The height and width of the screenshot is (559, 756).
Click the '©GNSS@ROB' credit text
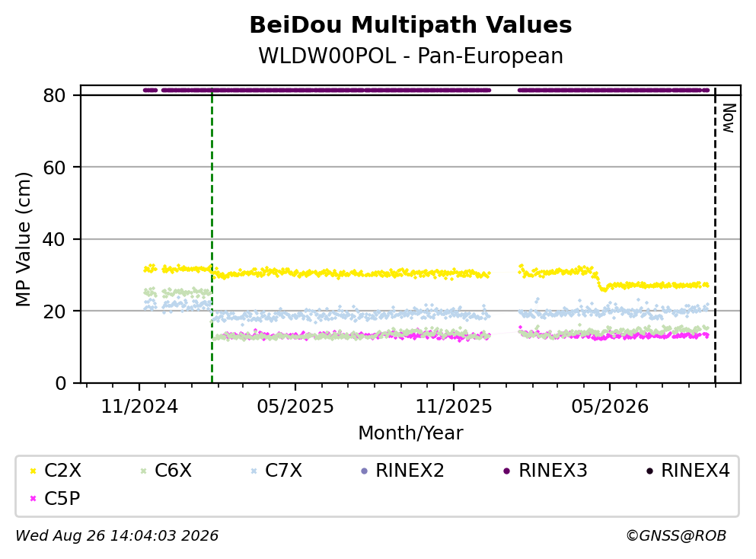coord(676,535)
